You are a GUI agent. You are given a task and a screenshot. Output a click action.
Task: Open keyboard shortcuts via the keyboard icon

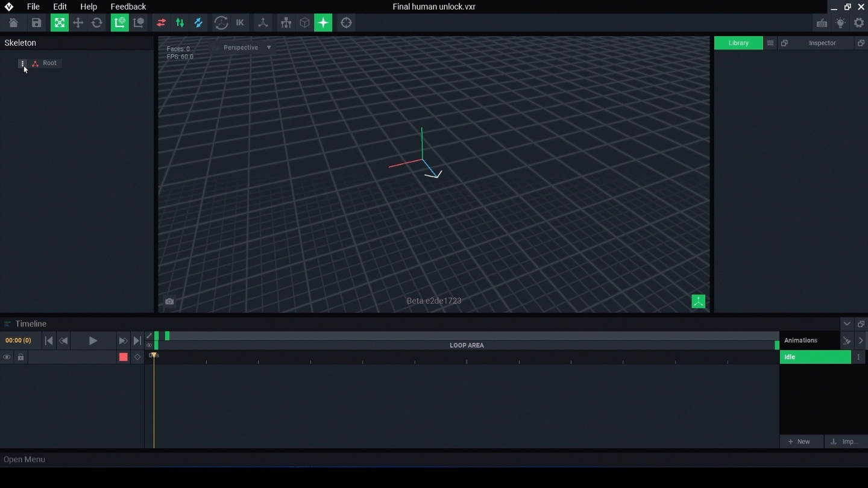822,23
